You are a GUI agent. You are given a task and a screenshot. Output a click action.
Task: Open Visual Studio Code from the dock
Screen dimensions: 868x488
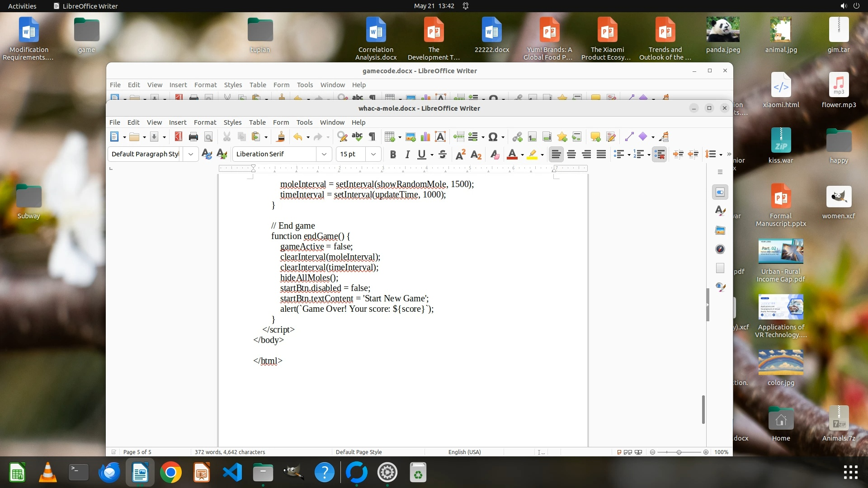click(x=232, y=473)
